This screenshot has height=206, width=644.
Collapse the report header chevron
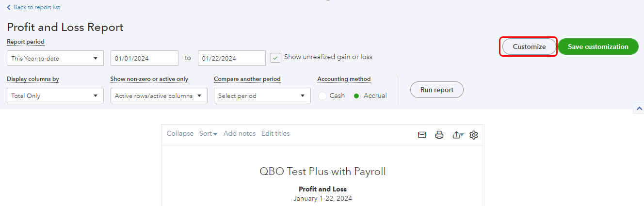[x=639, y=109]
